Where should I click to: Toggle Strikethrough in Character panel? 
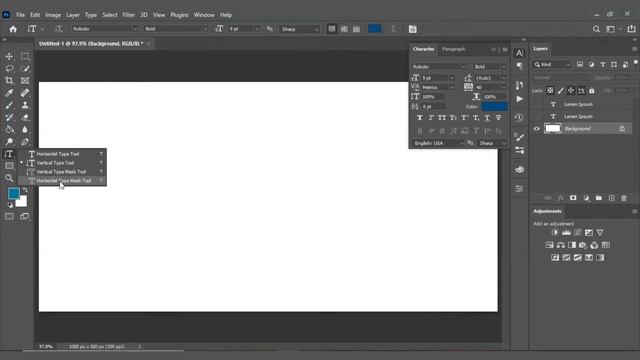pos(498,118)
